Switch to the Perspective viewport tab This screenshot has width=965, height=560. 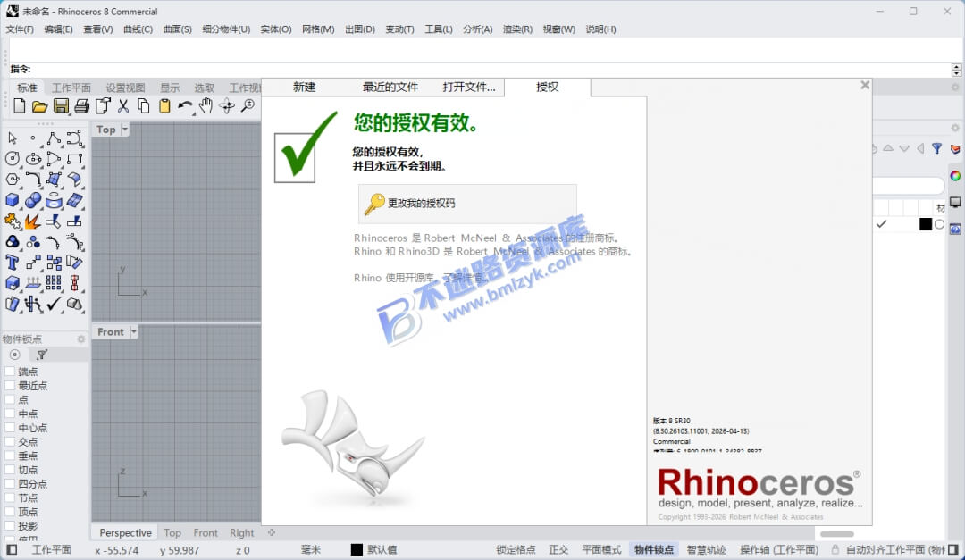(125, 533)
